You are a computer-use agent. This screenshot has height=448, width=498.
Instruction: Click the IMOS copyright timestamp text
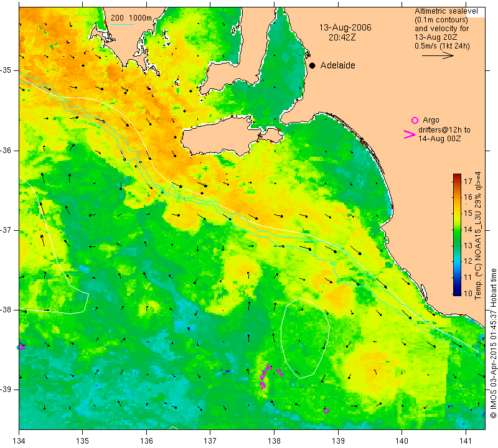coord(493,343)
